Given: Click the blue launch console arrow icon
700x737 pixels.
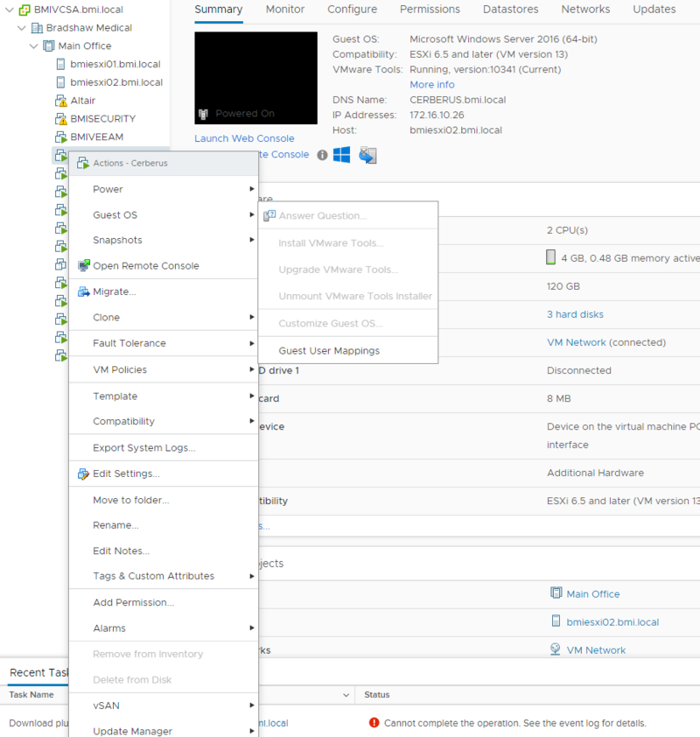Looking at the screenshot, I should click(x=367, y=155).
